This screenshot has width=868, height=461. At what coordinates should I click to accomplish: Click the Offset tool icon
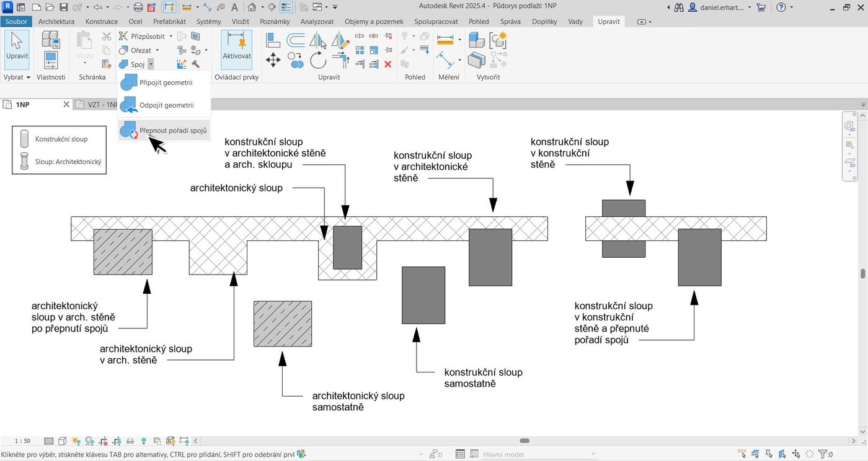pyautogui.click(x=295, y=41)
